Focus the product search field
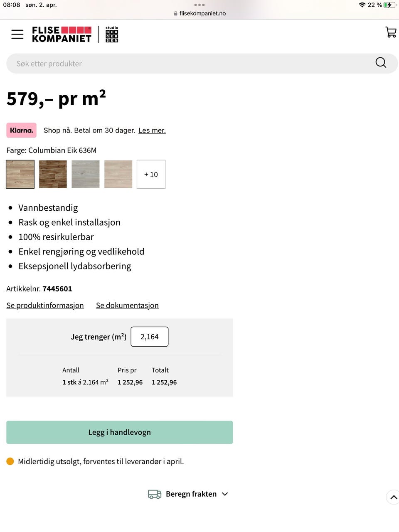This screenshot has height=532, width=399. (191, 64)
